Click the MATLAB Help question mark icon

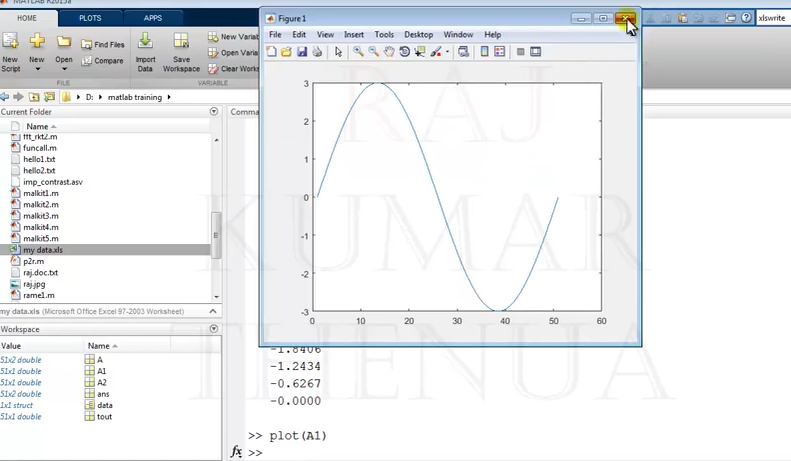click(x=746, y=18)
